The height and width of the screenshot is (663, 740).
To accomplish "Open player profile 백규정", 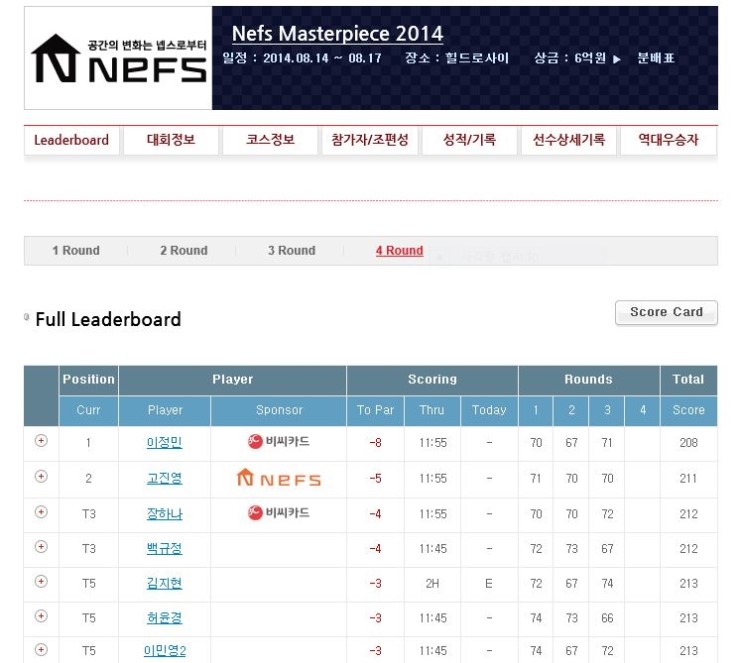I will (164, 549).
